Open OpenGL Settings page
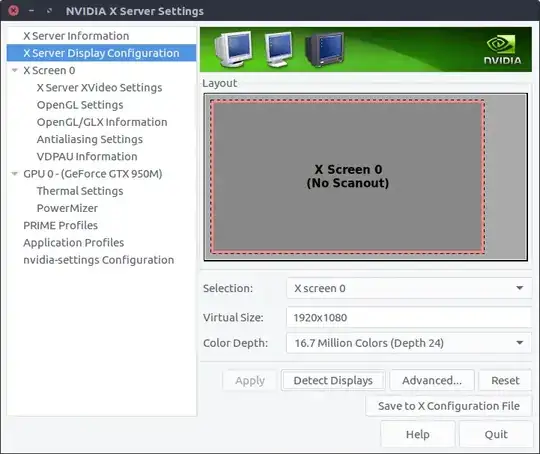 tap(80, 105)
